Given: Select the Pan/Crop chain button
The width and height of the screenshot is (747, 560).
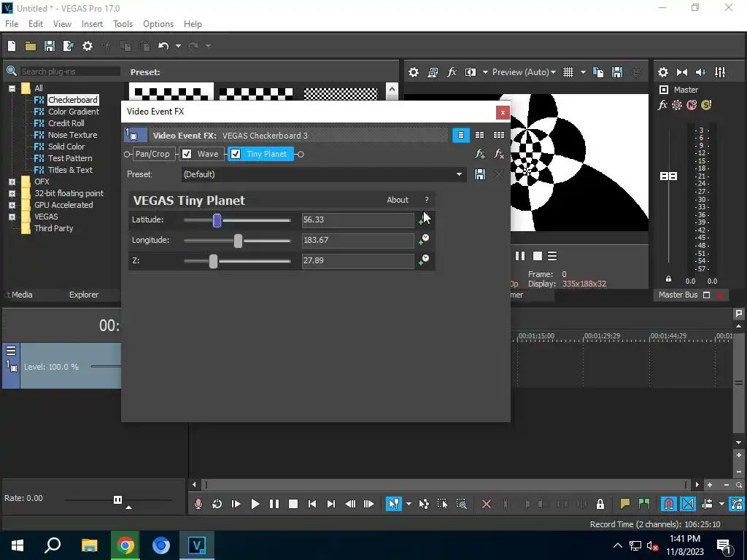Looking at the screenshot, I should 152,154.
